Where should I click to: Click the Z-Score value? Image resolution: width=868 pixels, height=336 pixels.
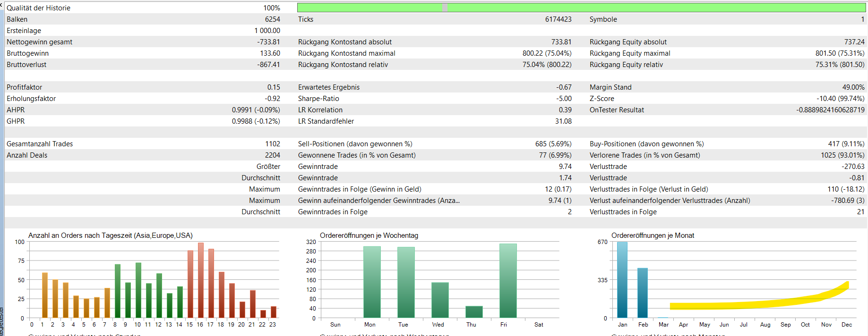pyautogui.click(x=840, y=99)
